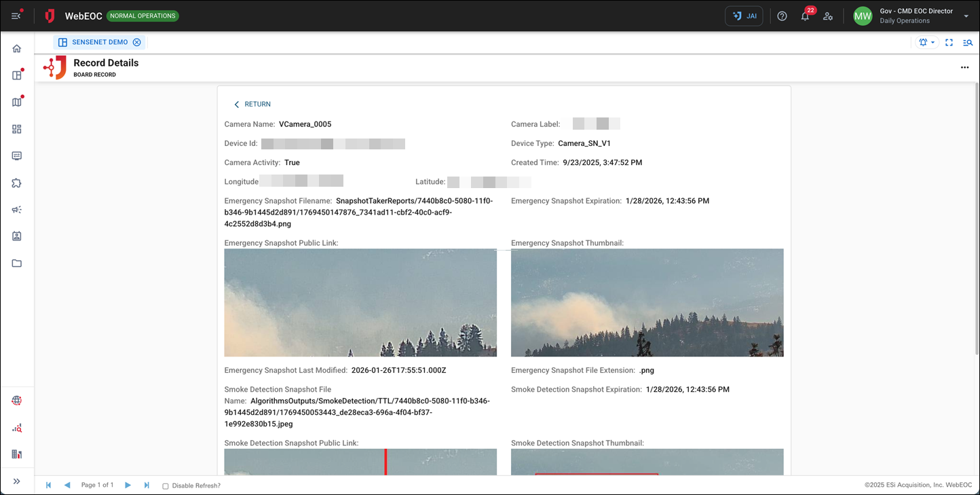Open notifications bell with 22 badge
The height and width of the screenshot is (495, 980).
[805, 16]
